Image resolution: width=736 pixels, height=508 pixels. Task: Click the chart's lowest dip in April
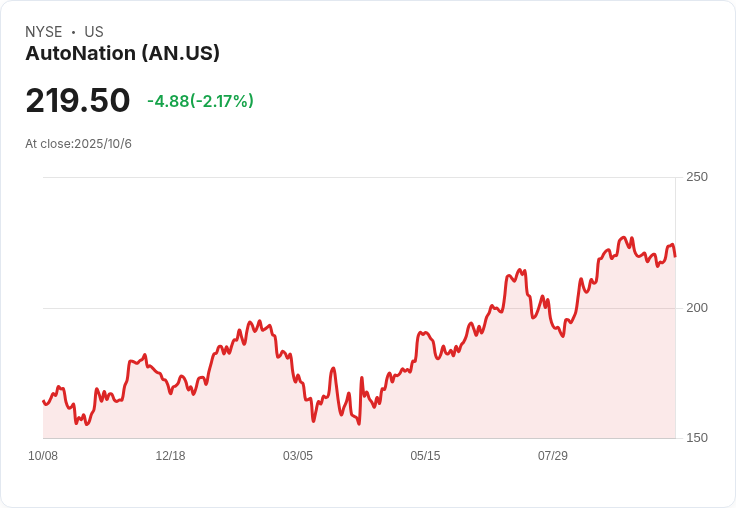[x=359, y=424]
